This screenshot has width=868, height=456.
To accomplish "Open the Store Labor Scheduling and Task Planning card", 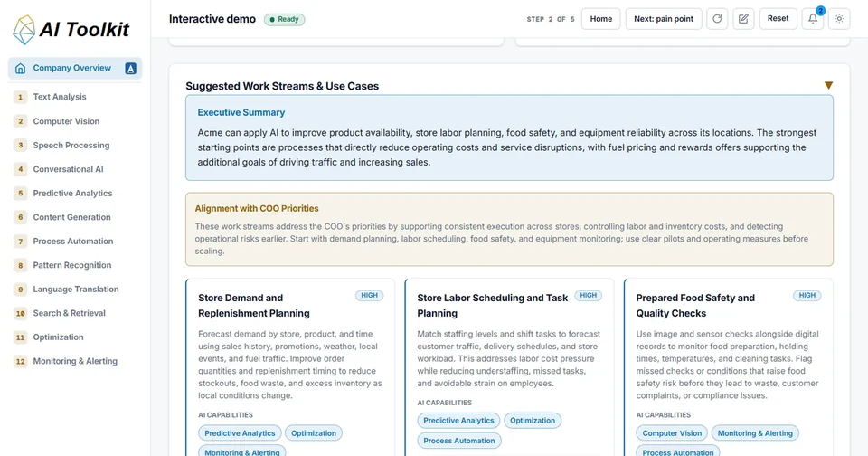I will (509, 367).
